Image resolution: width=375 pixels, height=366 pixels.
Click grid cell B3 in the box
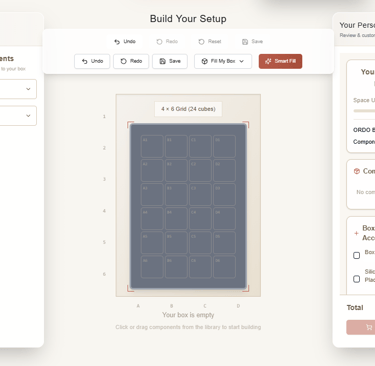tap(176, 194)
